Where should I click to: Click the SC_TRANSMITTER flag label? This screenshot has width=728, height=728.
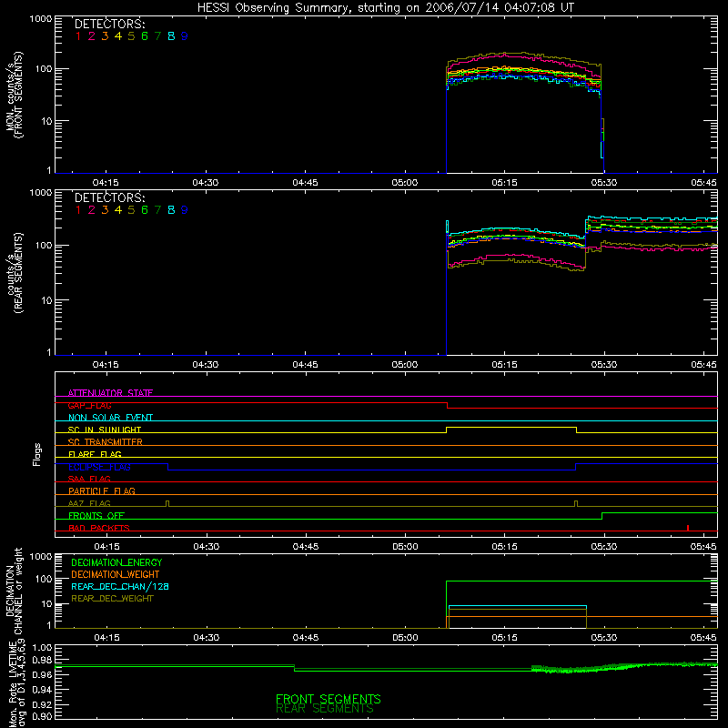(106, 442)
